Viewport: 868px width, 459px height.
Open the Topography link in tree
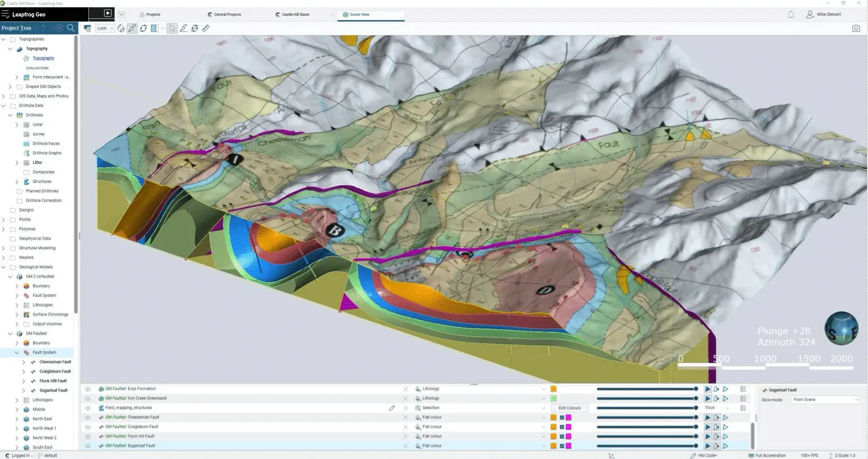click(x=43, y=58)
